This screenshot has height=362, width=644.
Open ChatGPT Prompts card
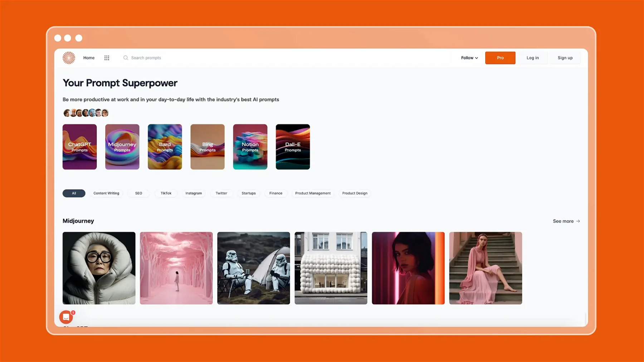[79, 147]
